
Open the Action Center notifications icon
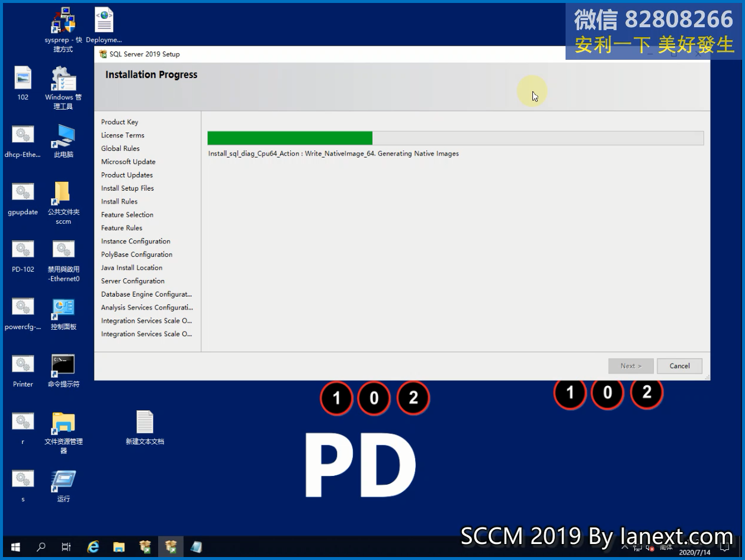point(725,548)
